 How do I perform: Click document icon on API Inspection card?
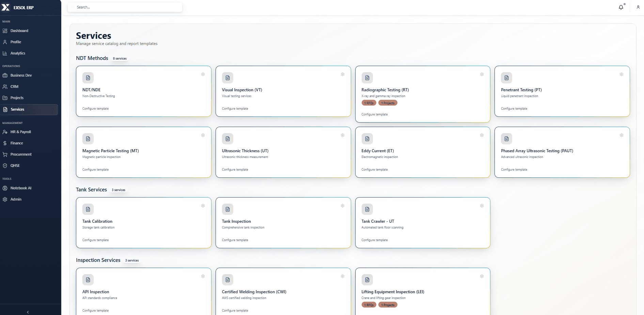pyautogui.click(x=88, y=280)
